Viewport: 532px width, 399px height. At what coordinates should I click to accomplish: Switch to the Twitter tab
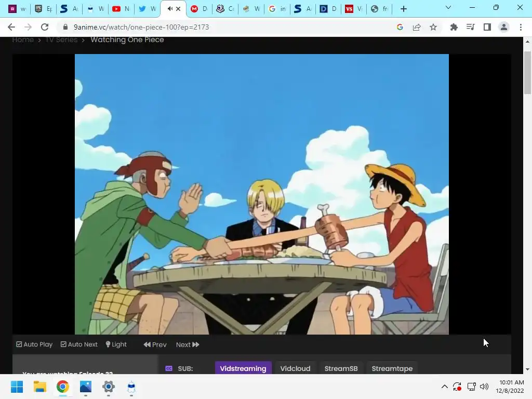(147, 9)
